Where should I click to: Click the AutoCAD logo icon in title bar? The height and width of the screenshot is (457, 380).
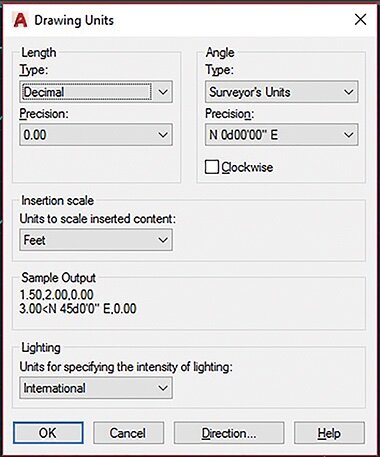[20, 20]
